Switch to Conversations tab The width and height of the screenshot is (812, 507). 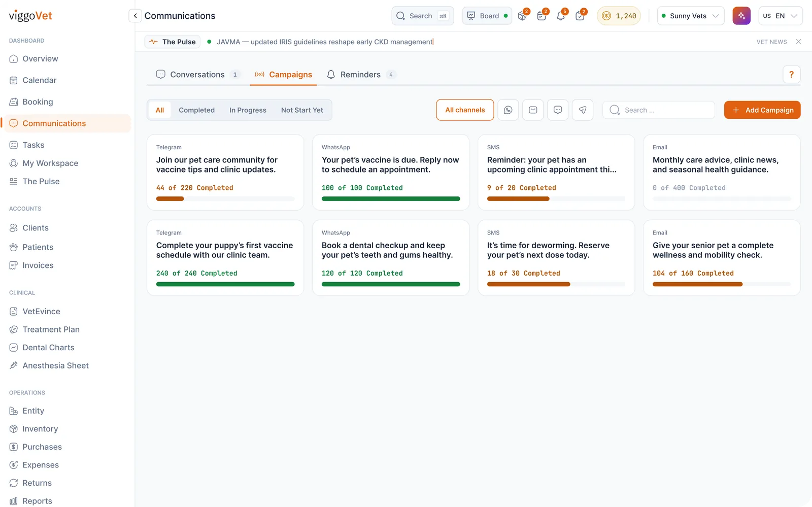point(197,75)
